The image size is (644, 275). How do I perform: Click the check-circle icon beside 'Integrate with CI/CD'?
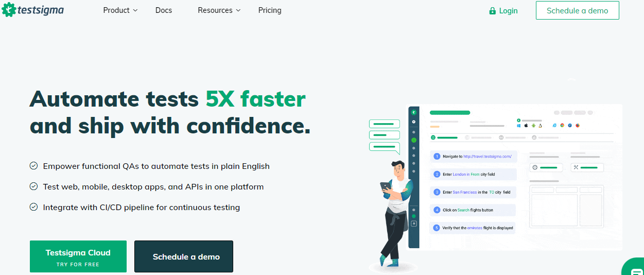tap(34, 207)
